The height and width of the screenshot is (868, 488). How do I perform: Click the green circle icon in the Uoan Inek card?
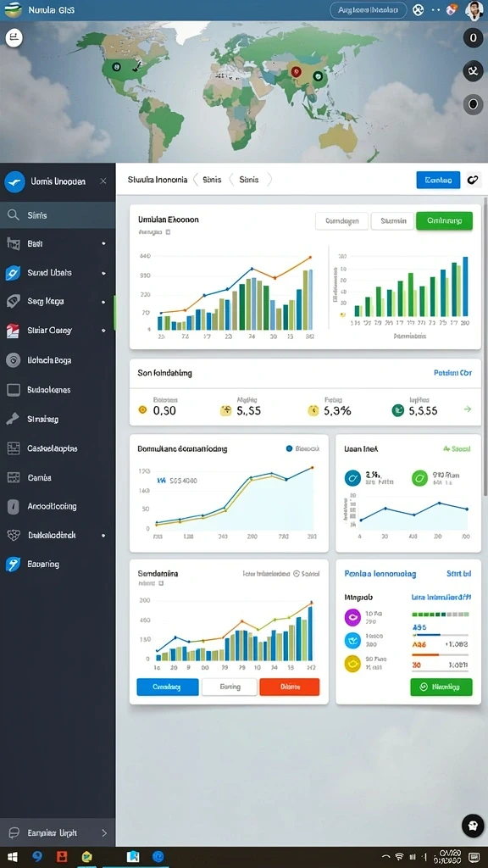point(420,478)
